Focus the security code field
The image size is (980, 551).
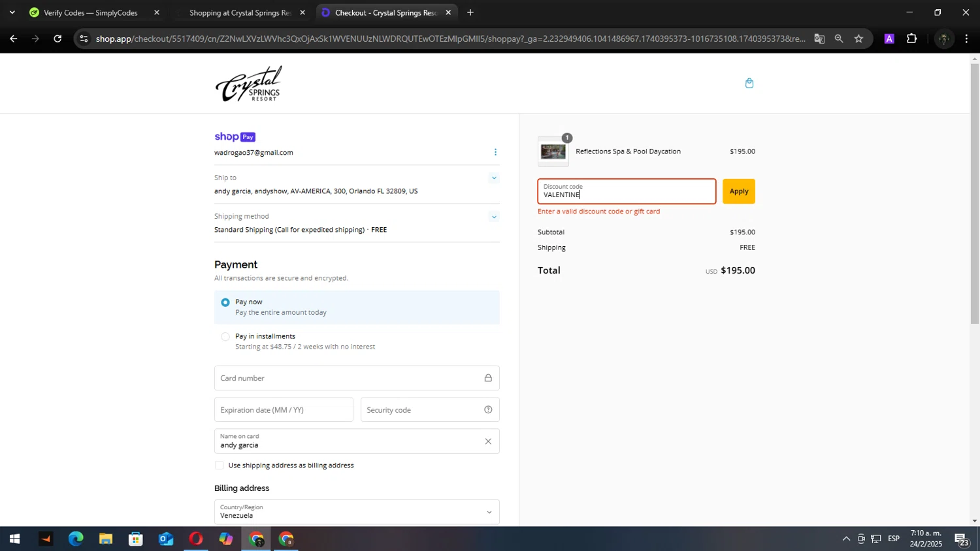point(430,410)
